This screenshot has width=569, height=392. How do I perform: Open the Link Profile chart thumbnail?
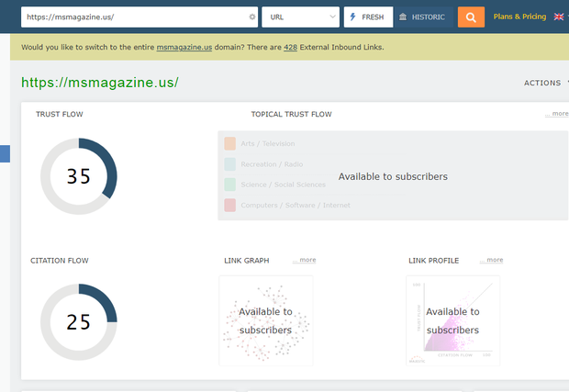pos(452,321)
